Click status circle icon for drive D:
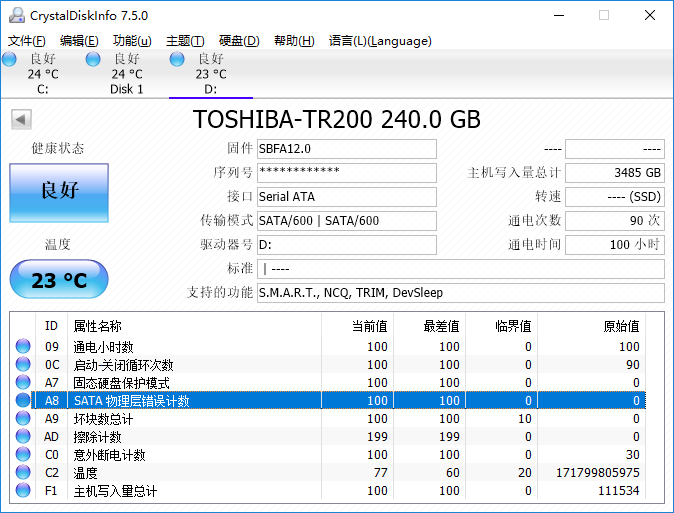 pyautogui.click(x=177, y=59)
